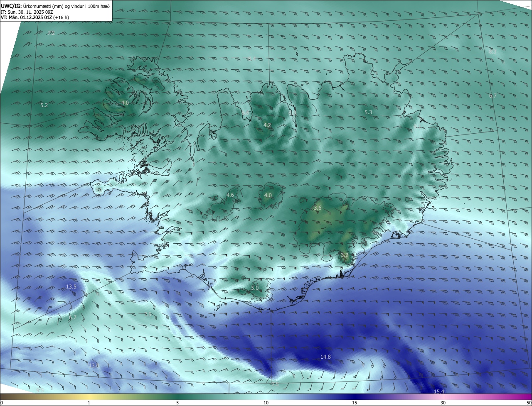Click the color scale tick label 50
532x406 pixels.
(x=529, y=403)
